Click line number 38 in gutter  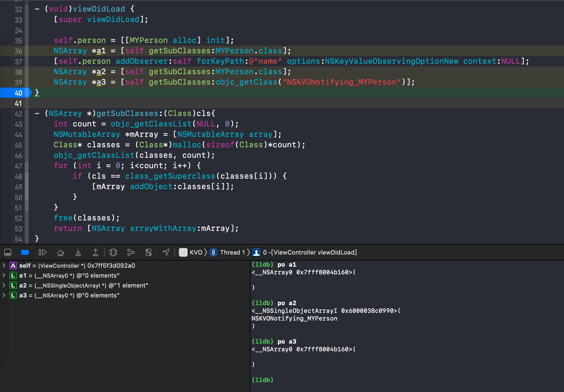(18, 72)
